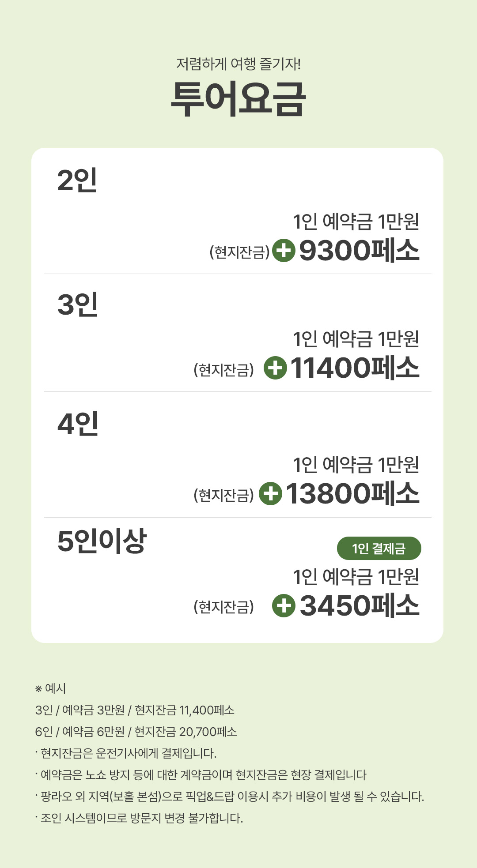Click the 9300페소 price text
477x868 pixels.
(359, 250)
